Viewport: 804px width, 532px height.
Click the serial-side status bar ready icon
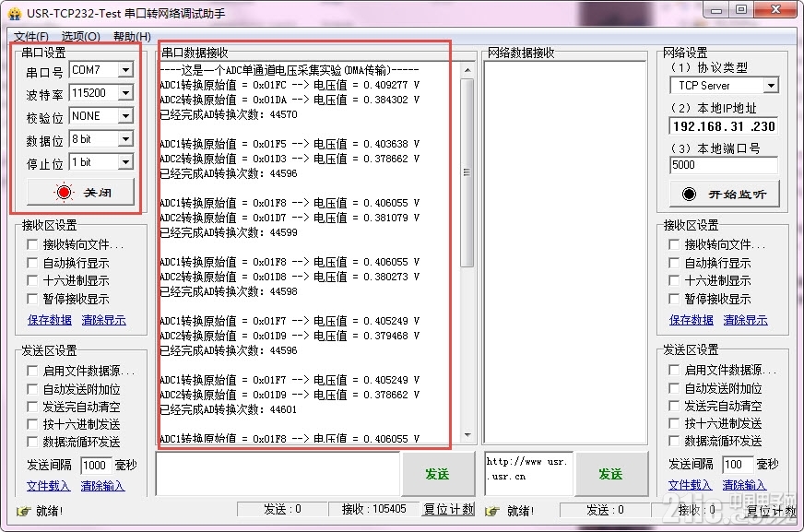24,511
